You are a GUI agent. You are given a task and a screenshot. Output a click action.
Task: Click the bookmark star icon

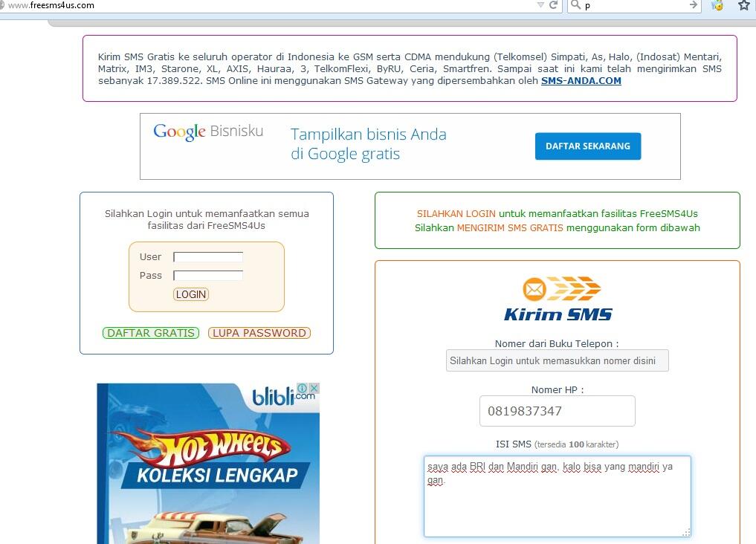tap(744, 4)
